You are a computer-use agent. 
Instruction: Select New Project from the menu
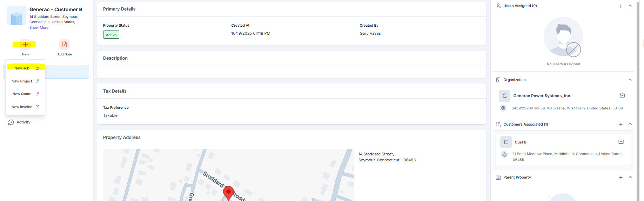coord(22,81)
